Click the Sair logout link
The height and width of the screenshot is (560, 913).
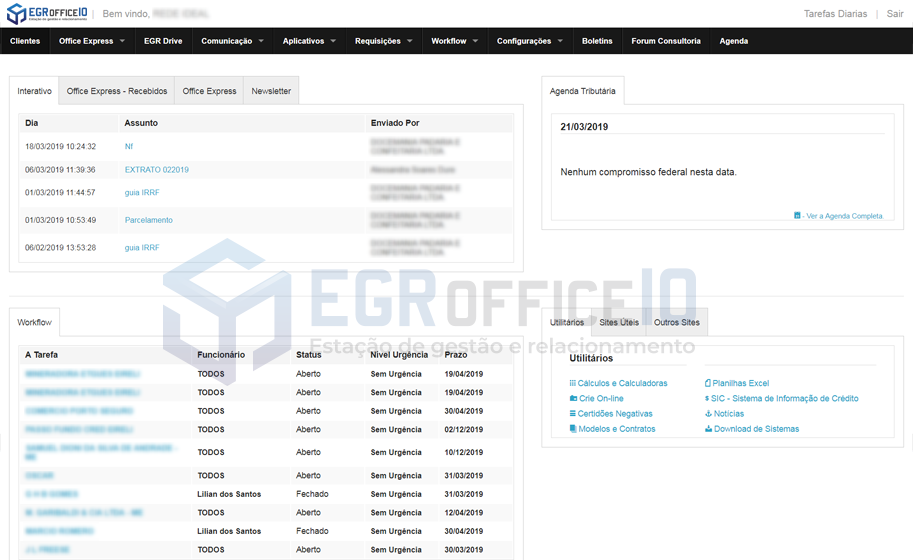pos(895,13)
